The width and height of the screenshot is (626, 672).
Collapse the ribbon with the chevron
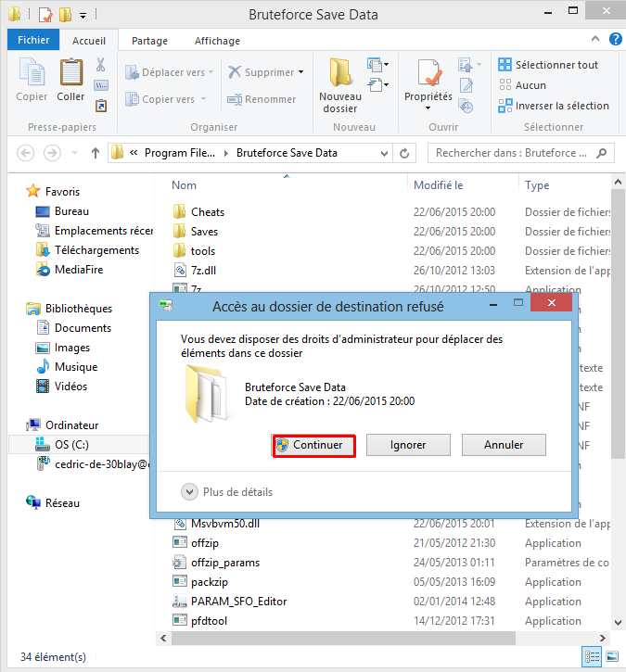click(595, 39)
